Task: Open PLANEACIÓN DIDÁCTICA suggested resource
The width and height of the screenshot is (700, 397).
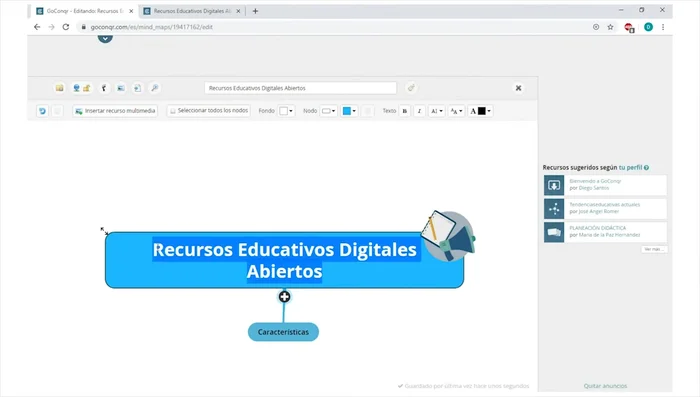Action: pos(605,231)
